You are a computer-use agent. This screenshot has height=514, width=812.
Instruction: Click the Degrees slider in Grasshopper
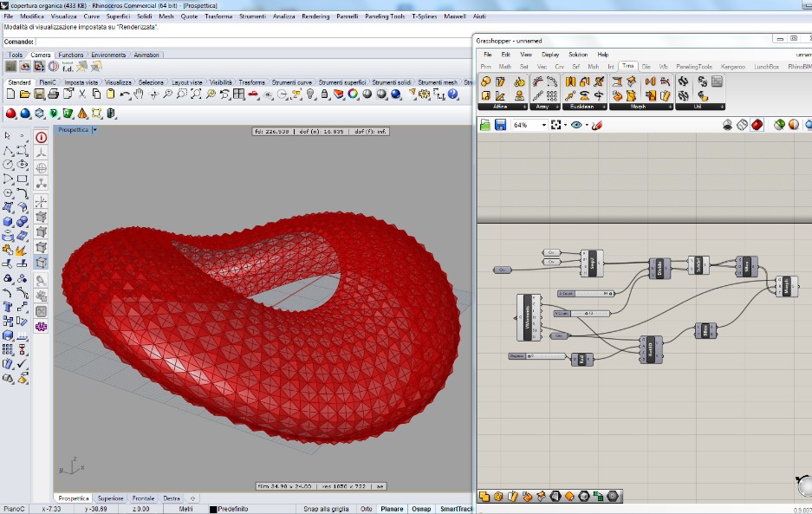tap(537, 356)
